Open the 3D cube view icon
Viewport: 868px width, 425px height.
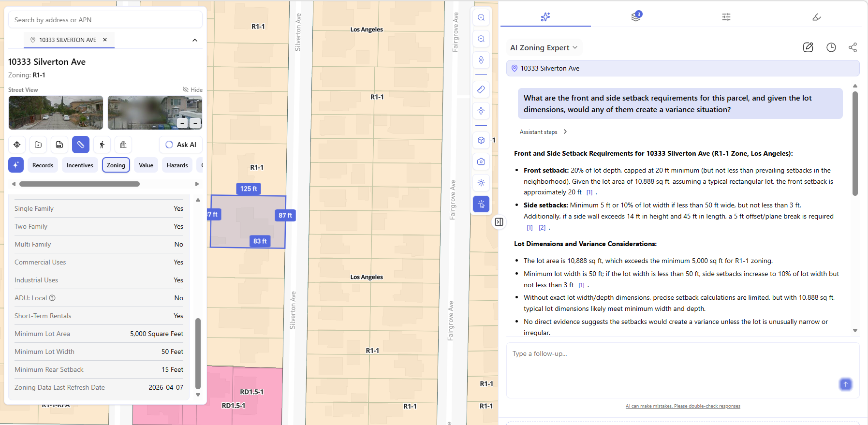[x=481, y=140]
